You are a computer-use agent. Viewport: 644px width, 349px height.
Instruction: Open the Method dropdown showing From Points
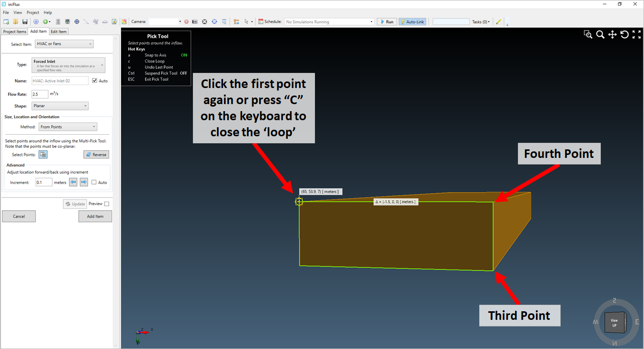[x=68, y=127]
